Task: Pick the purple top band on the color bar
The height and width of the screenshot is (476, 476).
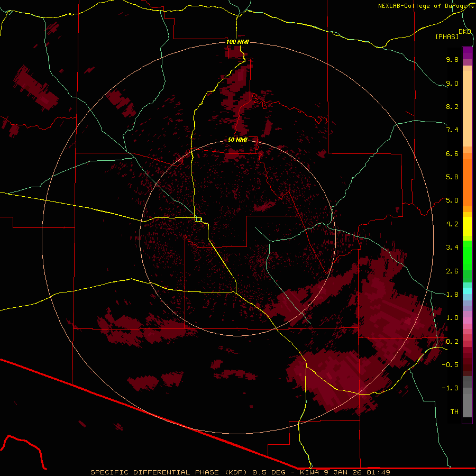Action: click(467, 53)
